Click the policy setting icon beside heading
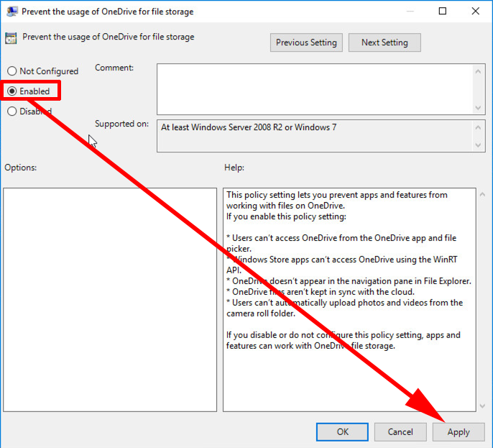Image resolution: width=493 pixels, height=448 pixels. tap(11, 38)
